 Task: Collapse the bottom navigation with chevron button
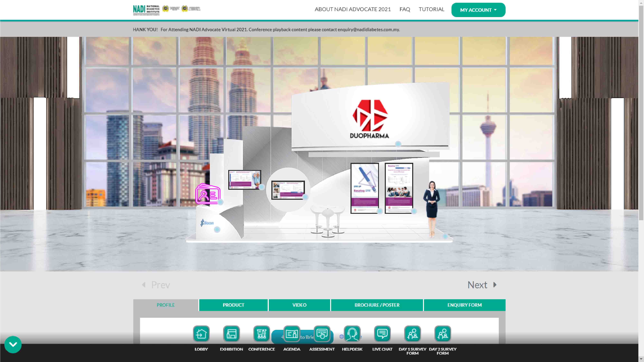13,344
